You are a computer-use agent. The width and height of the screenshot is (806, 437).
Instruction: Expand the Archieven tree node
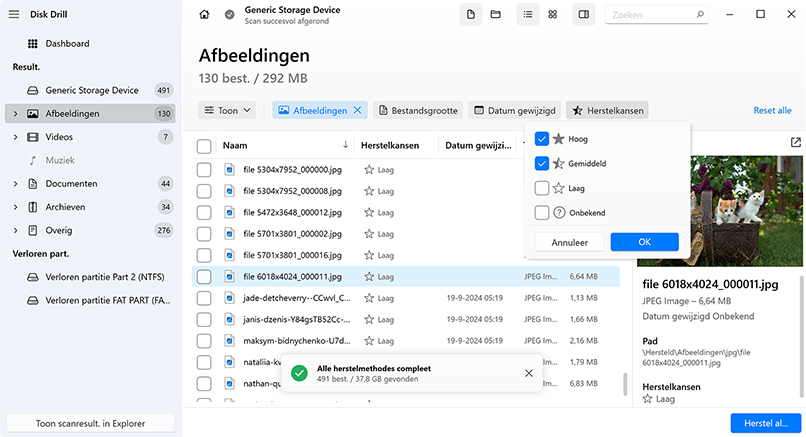tap(15, 207)
